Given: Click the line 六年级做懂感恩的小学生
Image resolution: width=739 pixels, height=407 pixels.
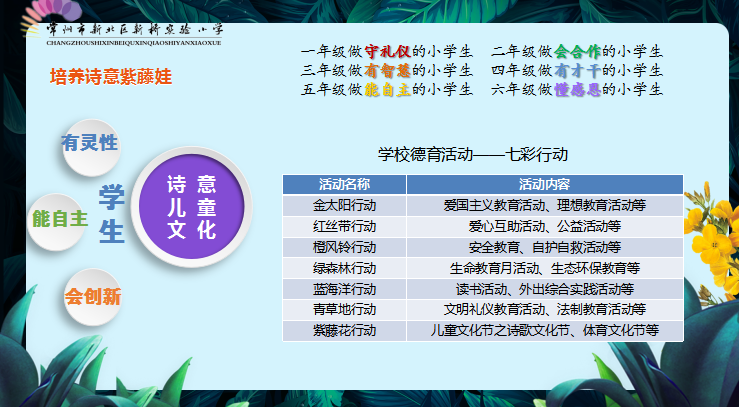Looking at the screenshot, I should 577,89.
